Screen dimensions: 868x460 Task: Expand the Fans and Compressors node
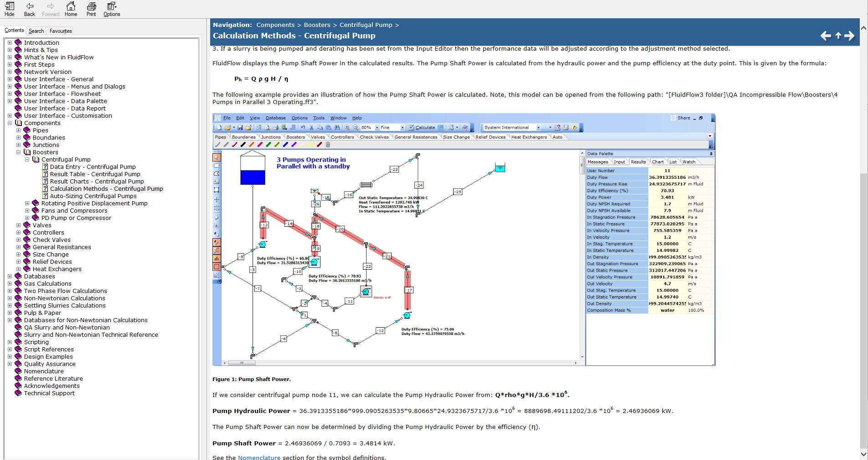click(x=27, y=211)
